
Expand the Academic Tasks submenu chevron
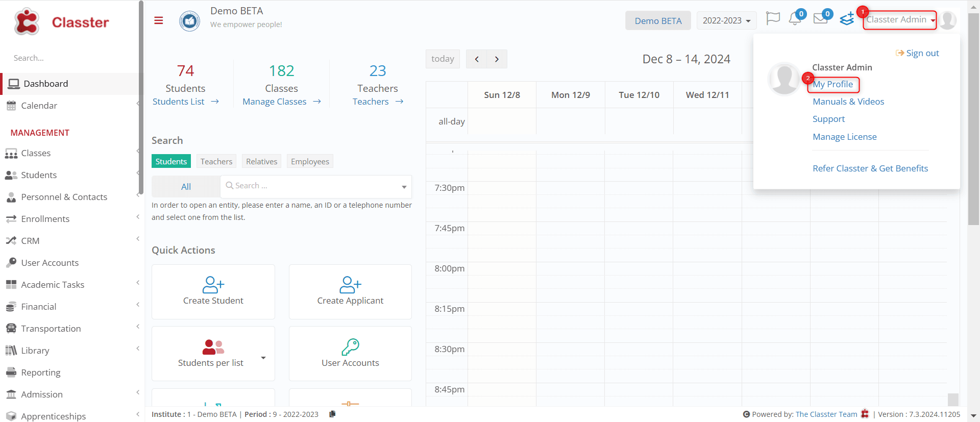coord(138,283)
